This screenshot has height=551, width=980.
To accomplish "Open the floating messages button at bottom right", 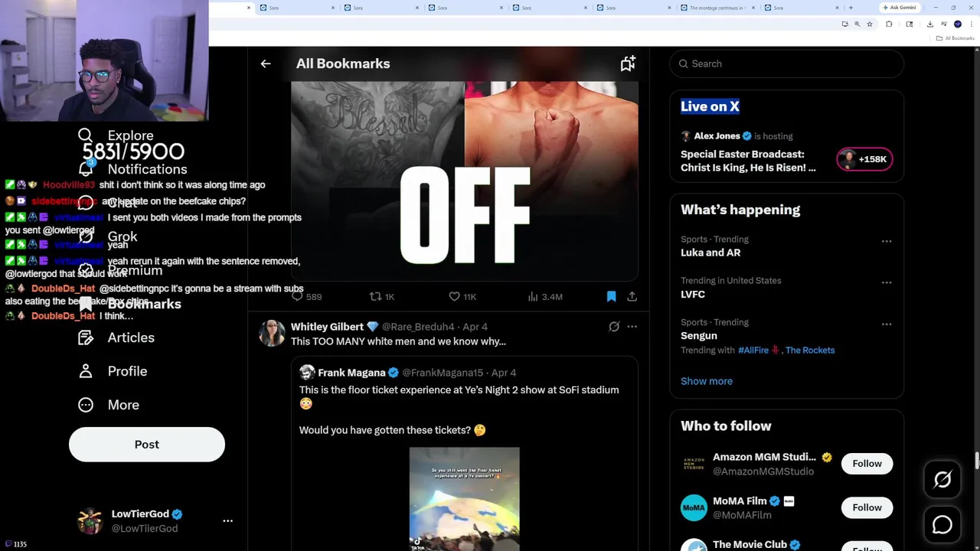I will pyautogui.click(x=942, y=525).
